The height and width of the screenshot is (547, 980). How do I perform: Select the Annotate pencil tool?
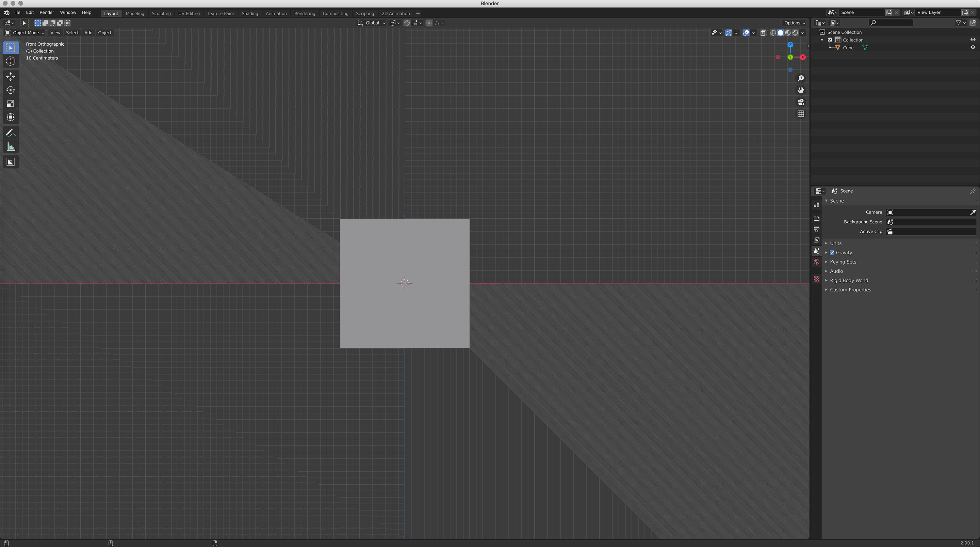tap(11, 133)
